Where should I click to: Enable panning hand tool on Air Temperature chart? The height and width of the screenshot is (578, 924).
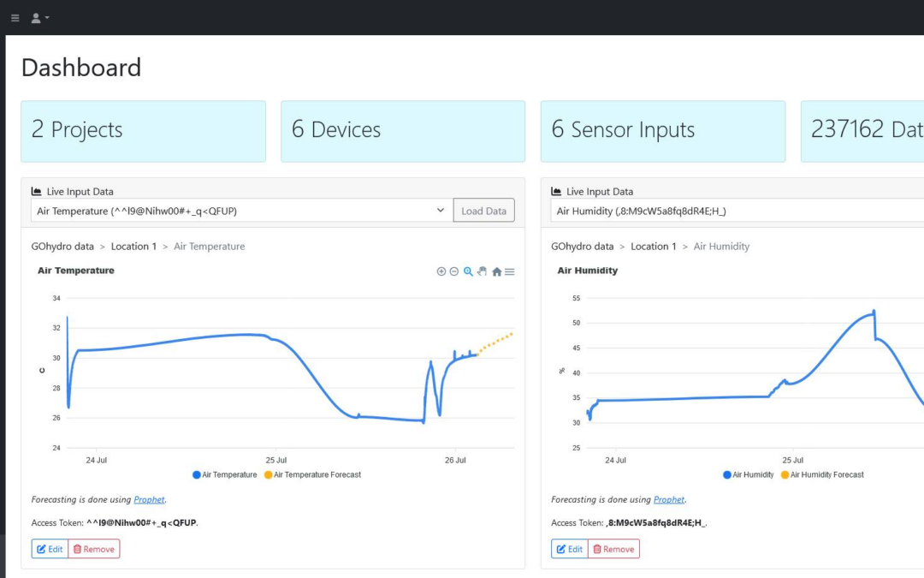482,271
